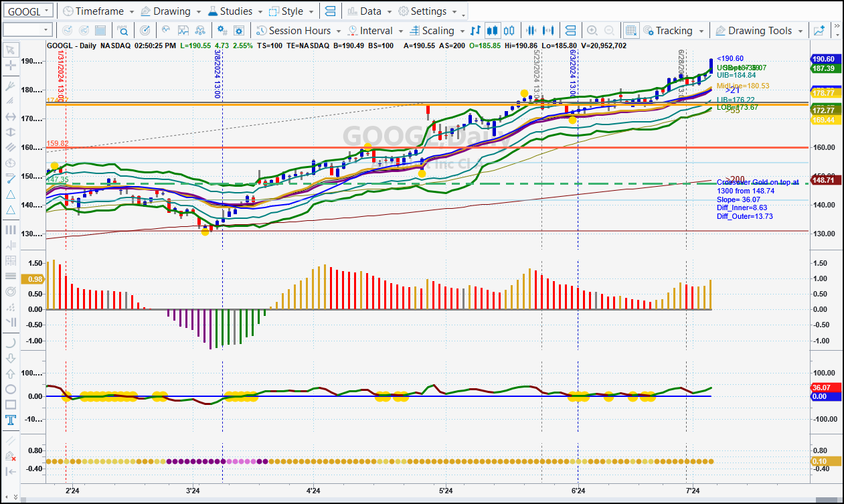Screen dimensions: 844x504
Task: Select the up arrow marker tool
Action: tap(11, 374)
